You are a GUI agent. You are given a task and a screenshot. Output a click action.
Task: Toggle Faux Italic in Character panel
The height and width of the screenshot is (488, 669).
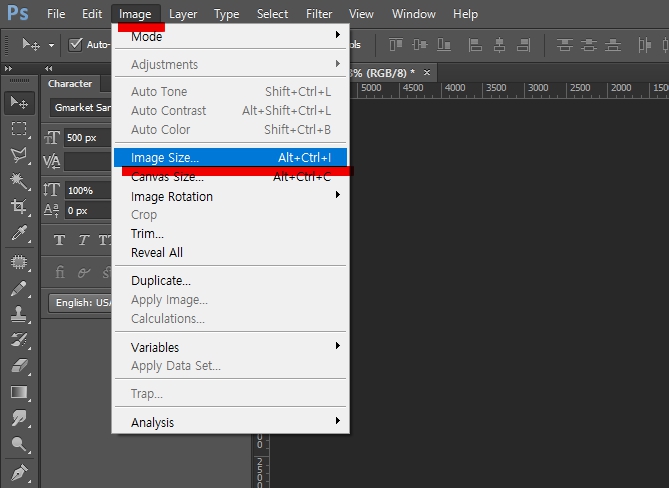pos(84,240)
